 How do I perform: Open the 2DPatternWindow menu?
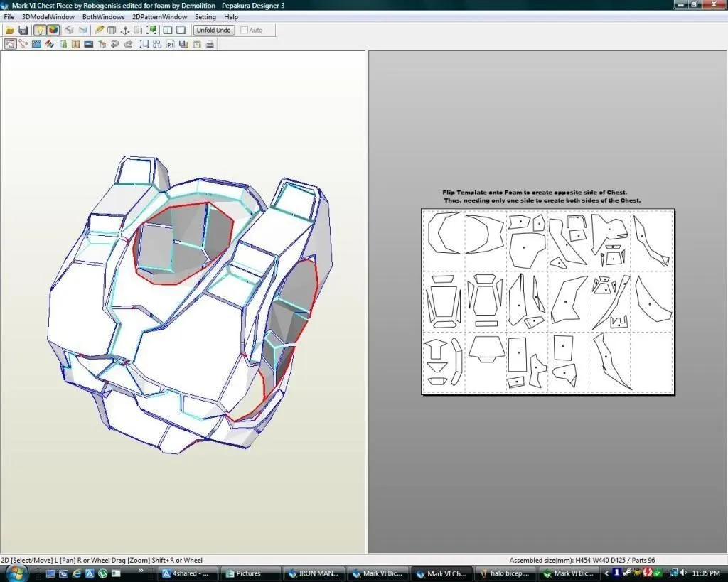160,17
